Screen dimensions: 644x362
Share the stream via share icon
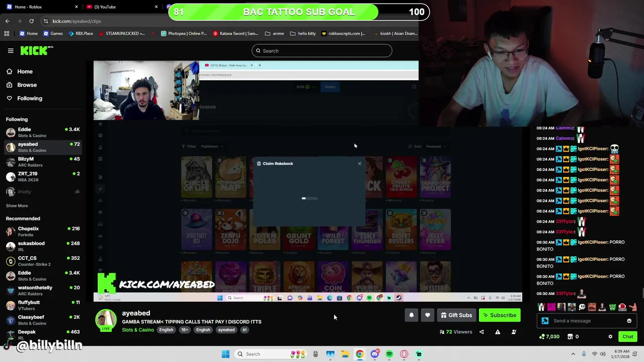(x=481, y=332)
